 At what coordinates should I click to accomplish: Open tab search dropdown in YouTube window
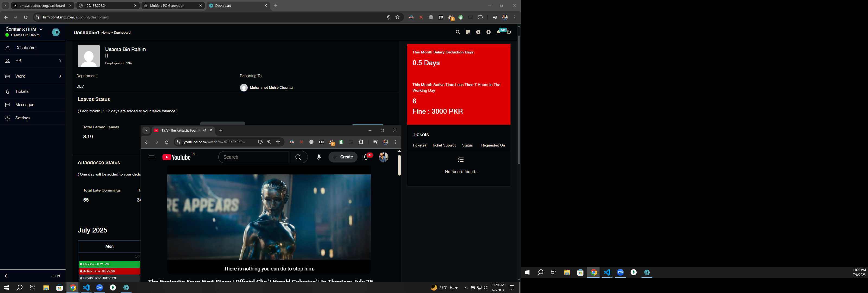(x=146, y=130)
